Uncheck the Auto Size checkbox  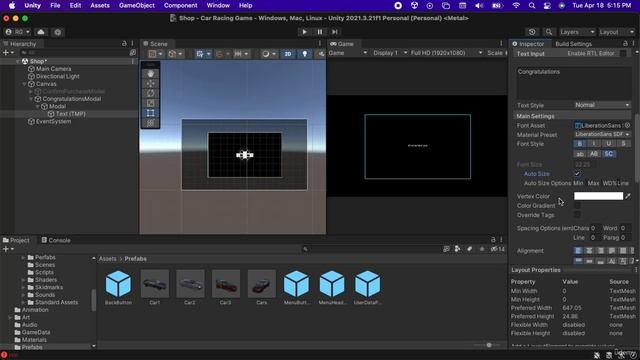577,174
